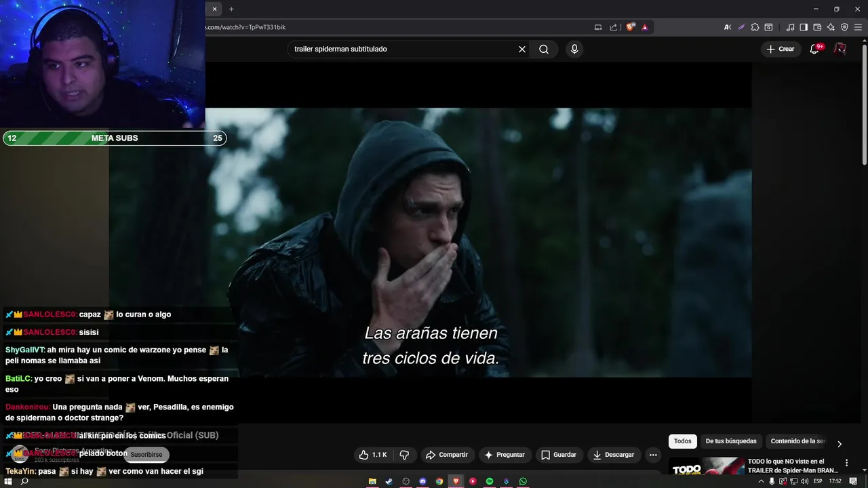Toggle the browser sidebar panel
Image resolution: width=868 pixels, height=488 pixels.
[x=804, y=27]
